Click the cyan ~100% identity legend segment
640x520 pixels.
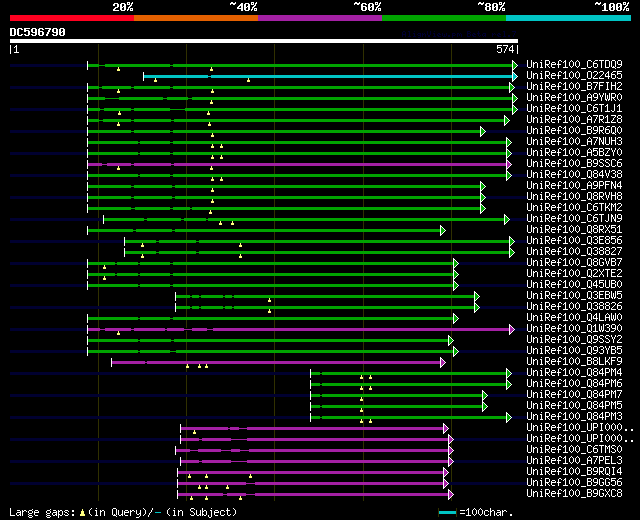pyautogui.click(x=569, y=18)
